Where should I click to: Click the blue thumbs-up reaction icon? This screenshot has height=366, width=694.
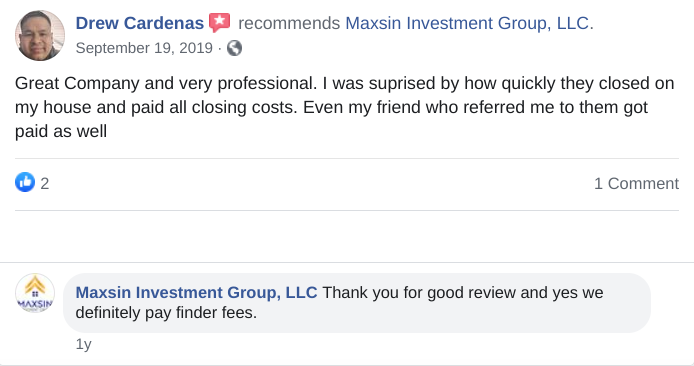pyautogui.click(x=25, y=182)
